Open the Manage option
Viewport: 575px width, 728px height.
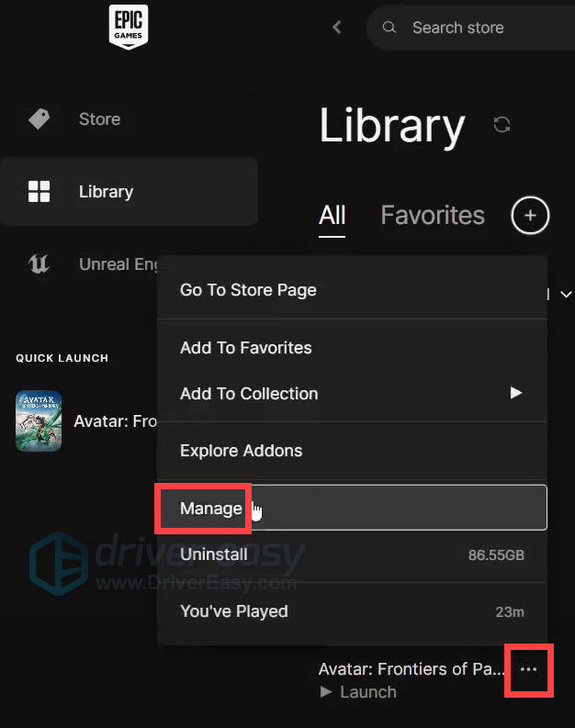click(x=352, y=508)
